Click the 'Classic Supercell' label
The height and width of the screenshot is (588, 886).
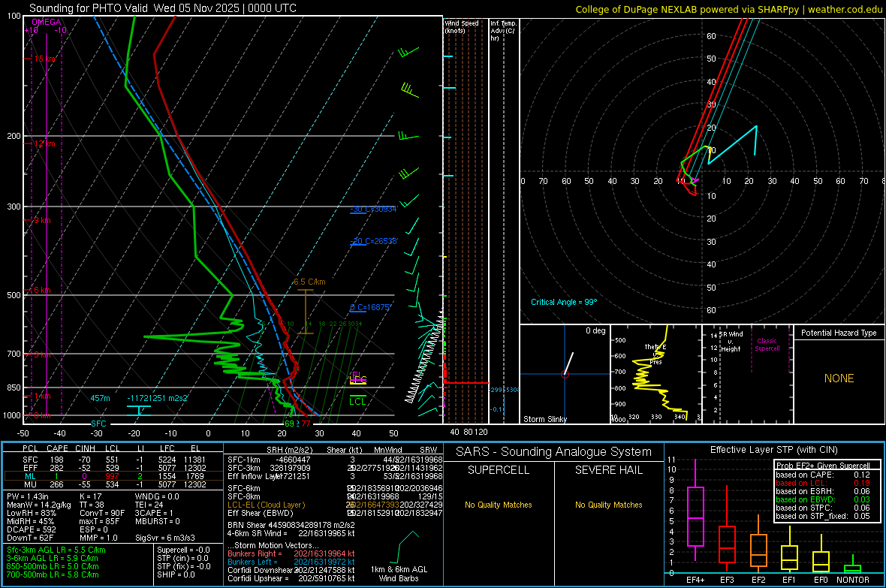pyautogui.click(x=767, y=345)
